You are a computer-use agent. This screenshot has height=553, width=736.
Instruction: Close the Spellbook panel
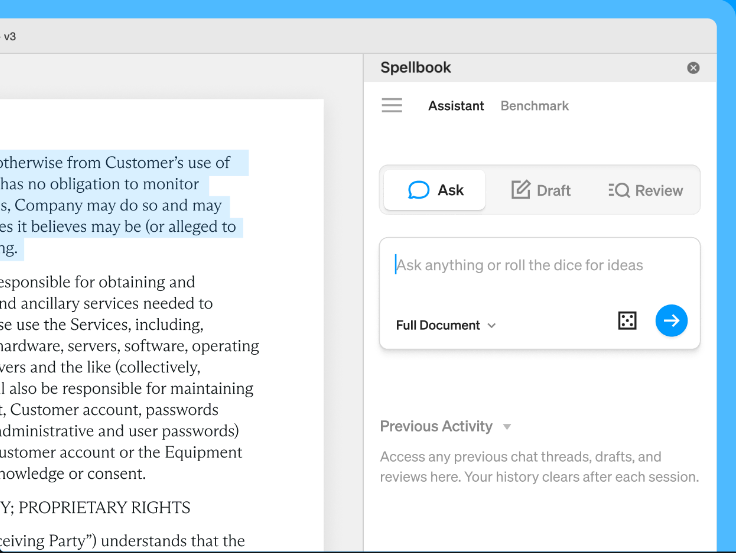click(x=693, y=68)
